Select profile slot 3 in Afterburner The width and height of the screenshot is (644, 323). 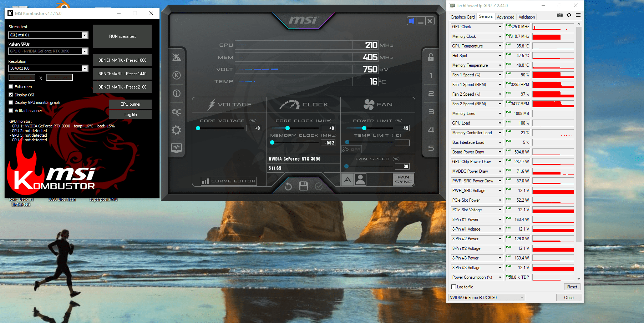431,112
